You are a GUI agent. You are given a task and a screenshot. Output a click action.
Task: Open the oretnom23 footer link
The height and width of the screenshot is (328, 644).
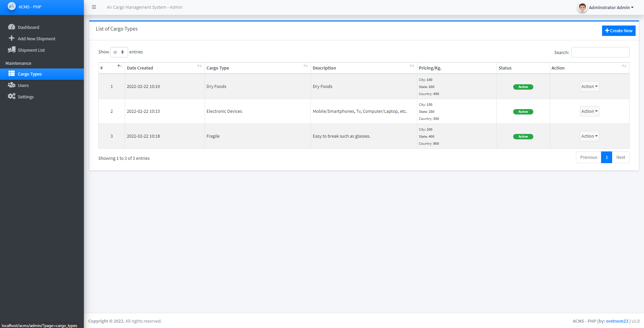(x=617, y=321)
